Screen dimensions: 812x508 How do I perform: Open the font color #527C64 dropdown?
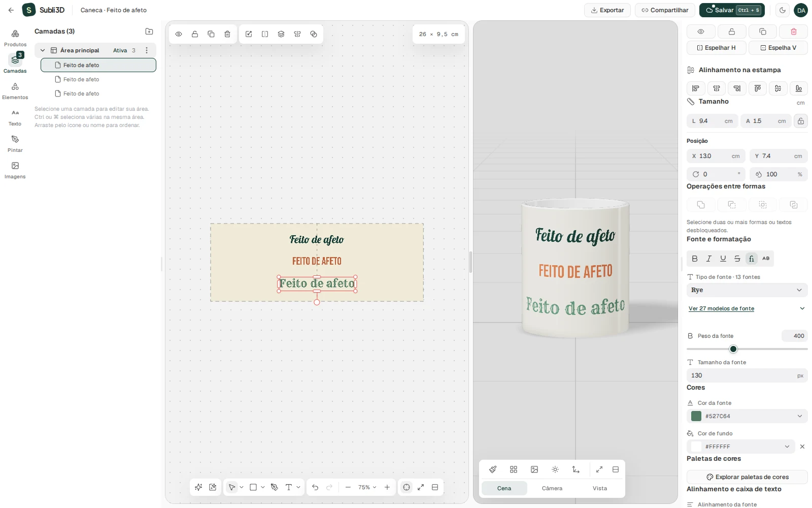747,416
